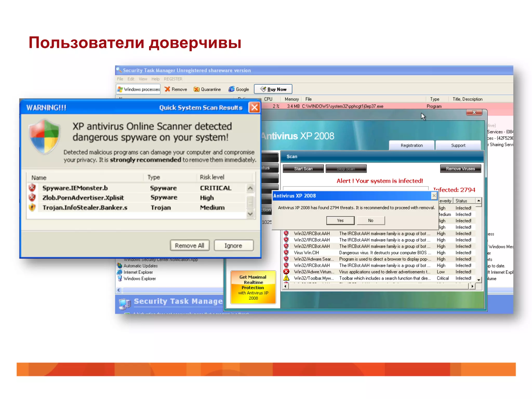Click the colorful security shield icon
Image resolution: width=532 pixels, height=399 pixels.
pyautogui.click(x=45, y=137)
